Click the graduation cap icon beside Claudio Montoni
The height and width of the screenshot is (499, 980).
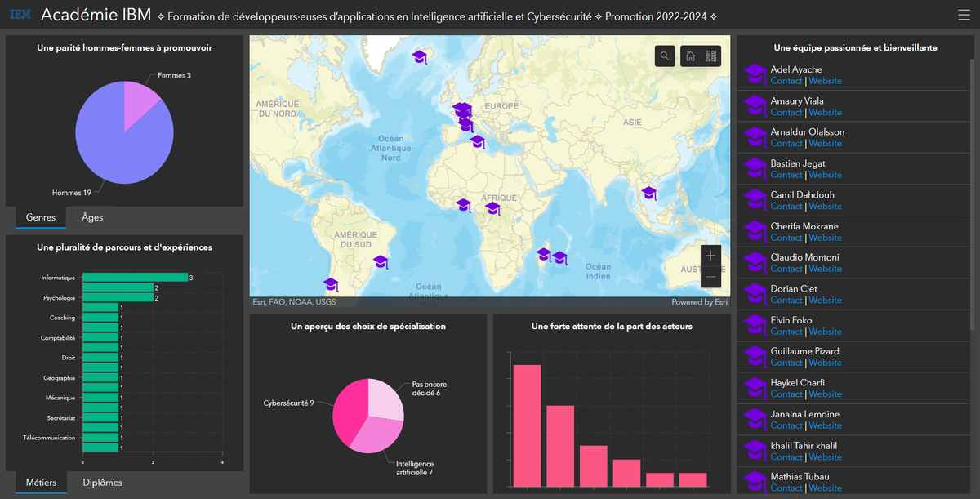(755, 263)
